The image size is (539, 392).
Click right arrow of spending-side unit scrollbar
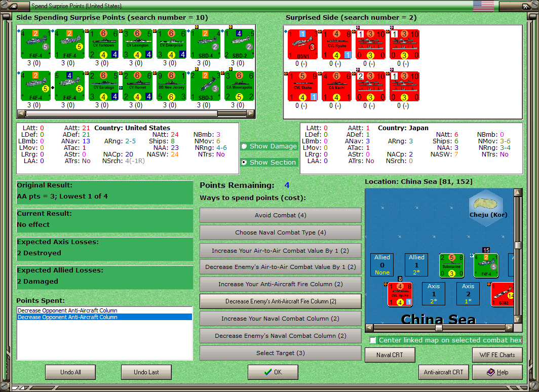tap(251, 113)
